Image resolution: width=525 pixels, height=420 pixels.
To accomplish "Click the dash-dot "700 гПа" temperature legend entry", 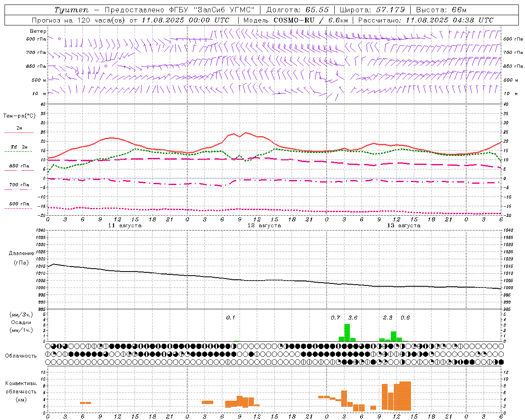I will [19, 187].
